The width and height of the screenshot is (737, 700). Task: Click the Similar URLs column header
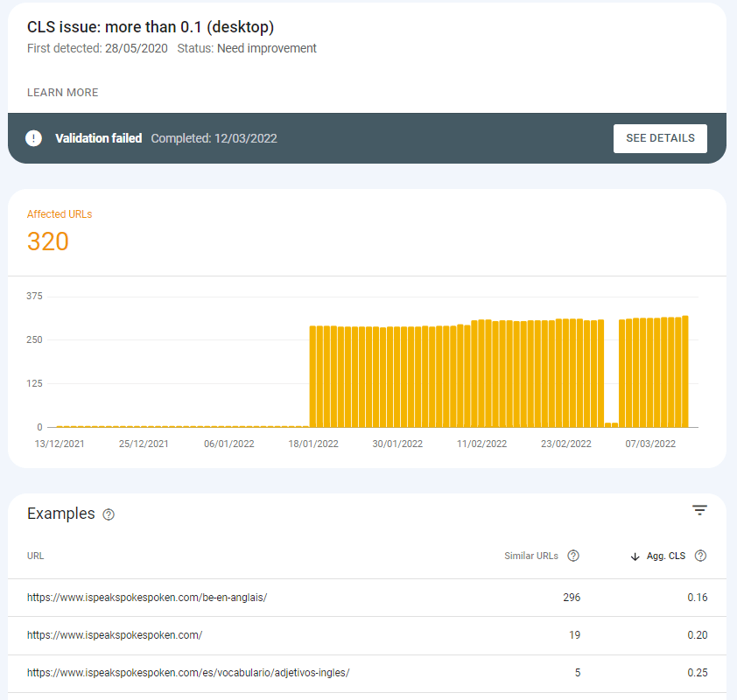pos(531,556)
